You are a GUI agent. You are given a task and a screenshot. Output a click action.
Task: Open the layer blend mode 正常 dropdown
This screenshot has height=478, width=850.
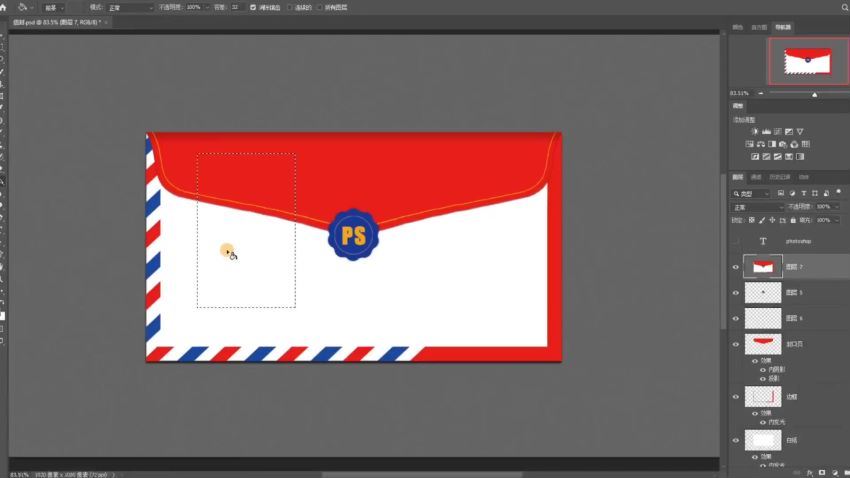[758, 207]
